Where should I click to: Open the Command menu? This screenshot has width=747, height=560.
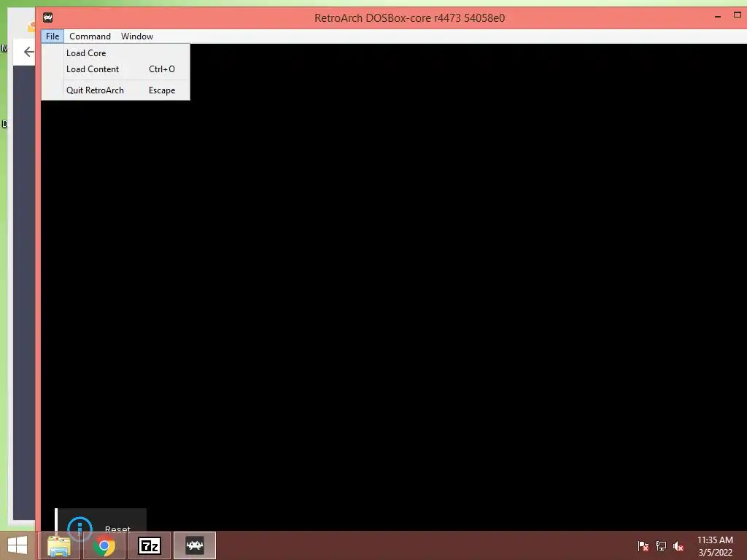click(x=90, y=36)
